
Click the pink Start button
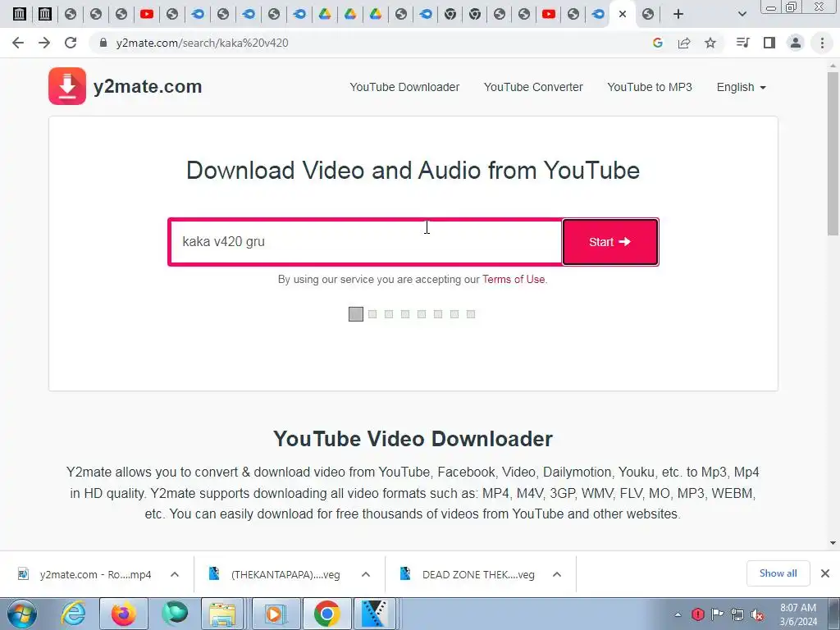[610, 242]
